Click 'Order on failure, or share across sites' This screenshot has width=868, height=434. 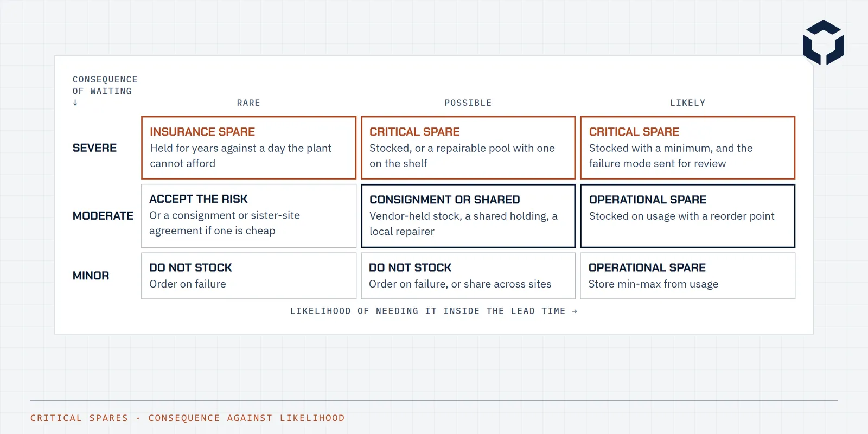click(x=460, y=284)
